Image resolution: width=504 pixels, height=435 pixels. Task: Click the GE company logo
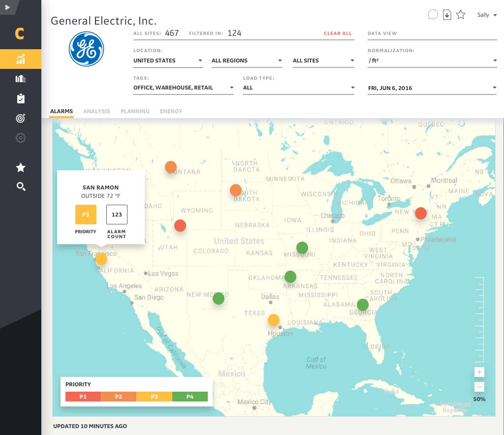87,49
